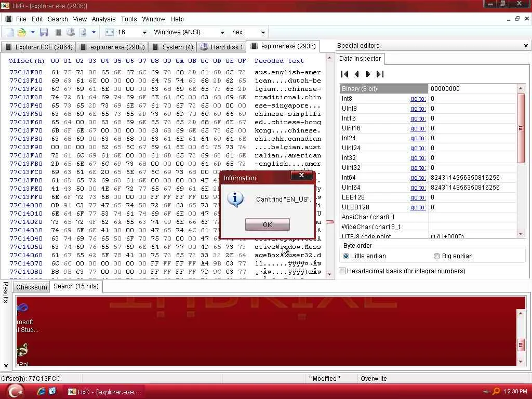Click the Start button on taskbar
This screenshot has width=532, height=399.
click(15, 392)
